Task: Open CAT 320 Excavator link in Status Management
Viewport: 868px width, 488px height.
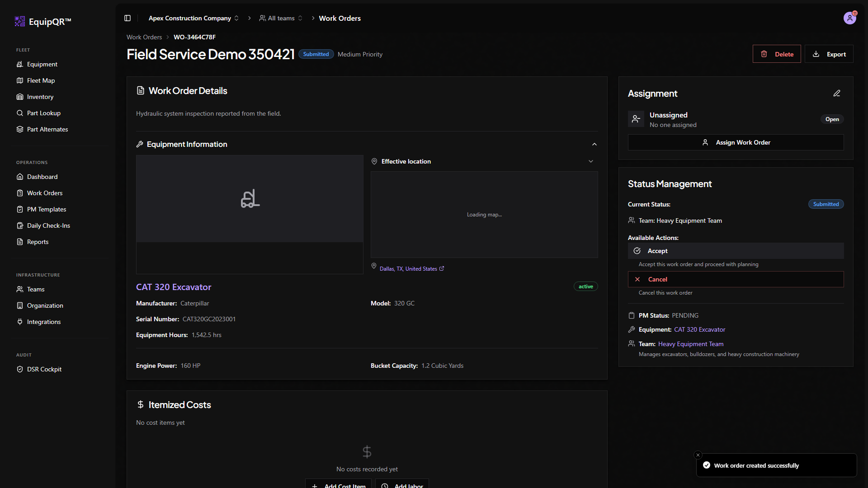Action: [x=699, y=329]
